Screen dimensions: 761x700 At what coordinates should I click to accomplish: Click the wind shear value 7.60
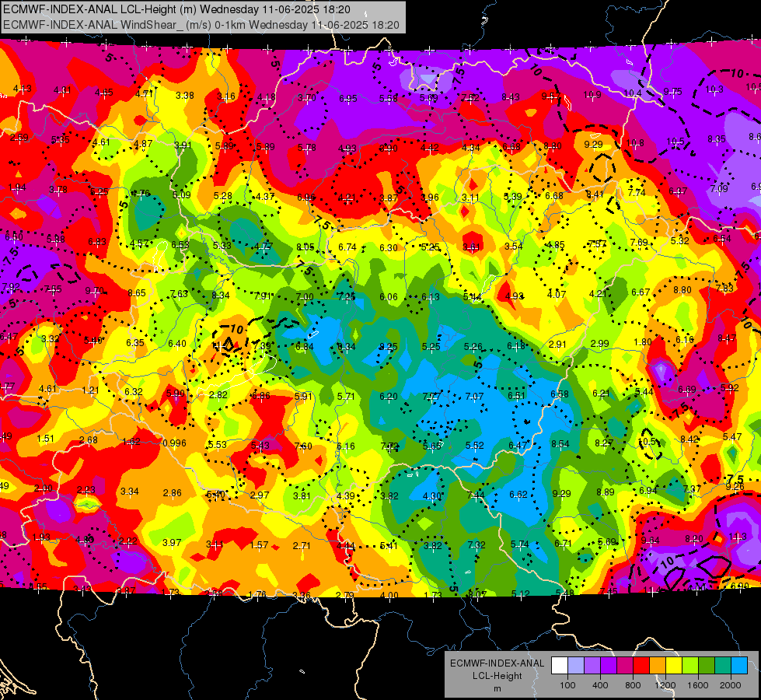pyautogui.click(x=303, y=446)
